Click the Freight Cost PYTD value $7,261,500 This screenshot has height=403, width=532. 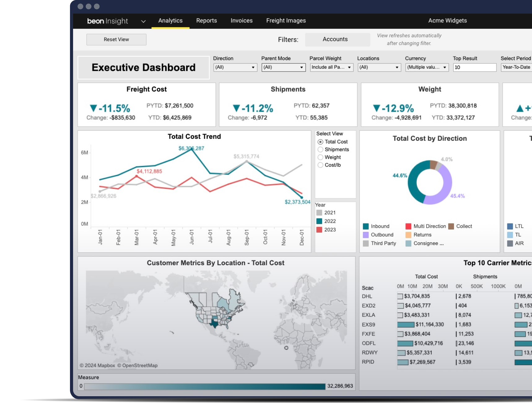(x=179, y=106)
